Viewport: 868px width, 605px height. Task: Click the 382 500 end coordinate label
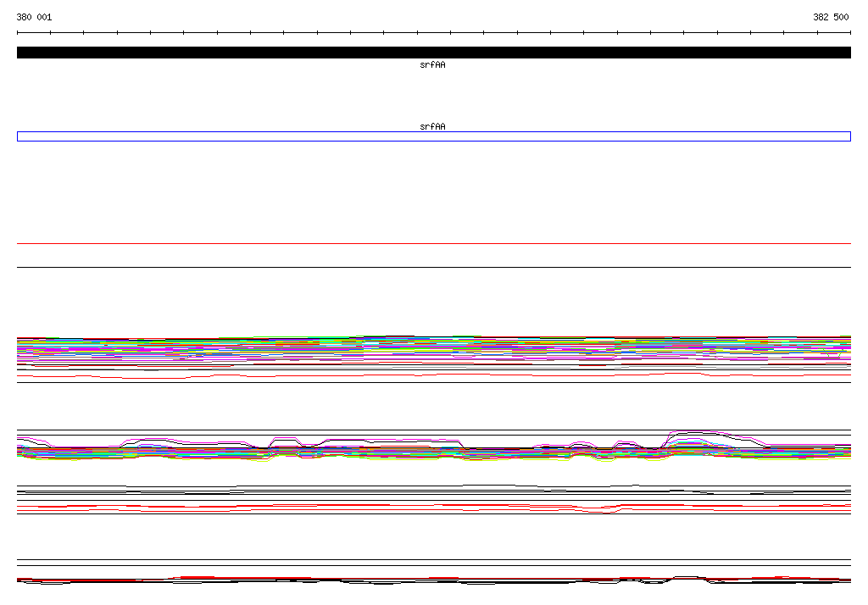tap(831, 17)
